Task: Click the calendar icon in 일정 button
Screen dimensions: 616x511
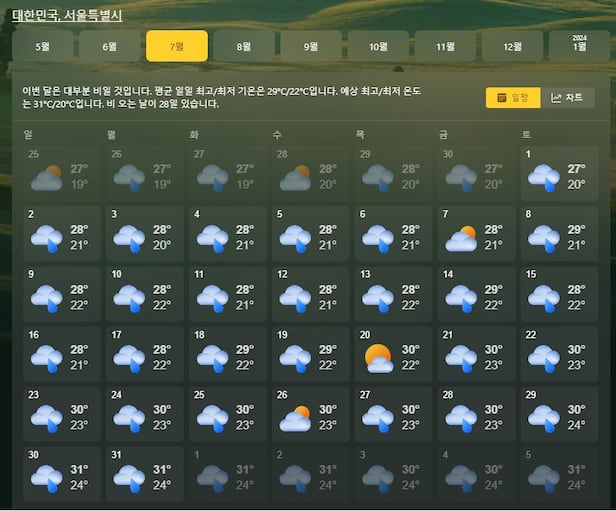Action: (502, 98)
